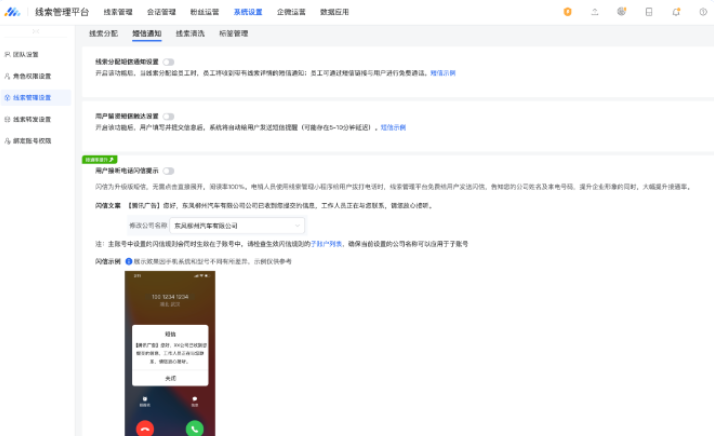Toggle the 用户留资短信触达设置 switch
The width and height of the screenshot is (714, 436).
[x=168, y=117]
